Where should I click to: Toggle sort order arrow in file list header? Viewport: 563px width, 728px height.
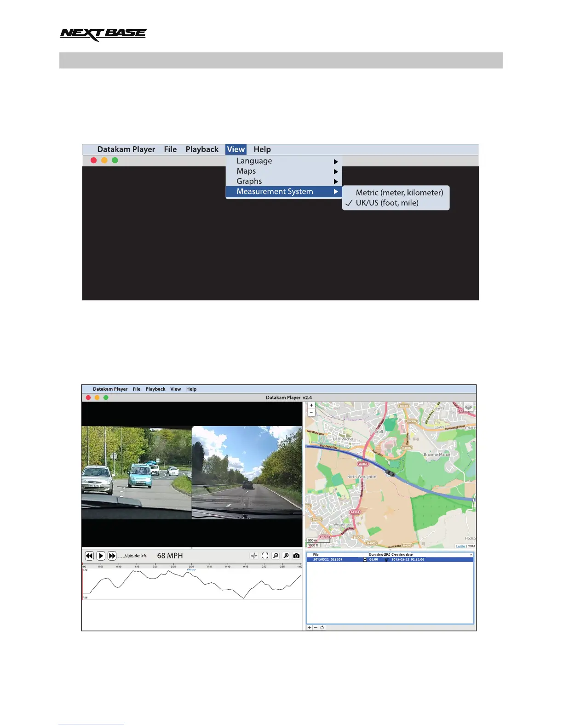pyautogui.click(x=471, y=555)
